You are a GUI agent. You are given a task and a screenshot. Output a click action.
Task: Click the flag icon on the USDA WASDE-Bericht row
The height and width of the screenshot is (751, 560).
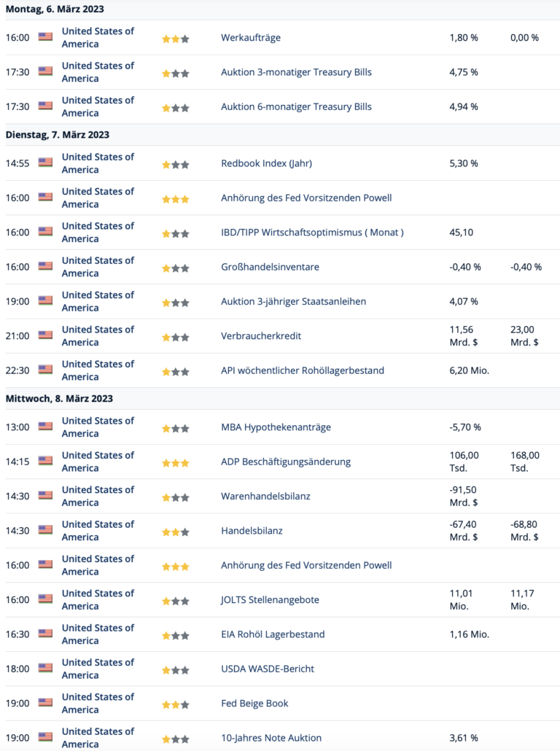pos(45,668)
